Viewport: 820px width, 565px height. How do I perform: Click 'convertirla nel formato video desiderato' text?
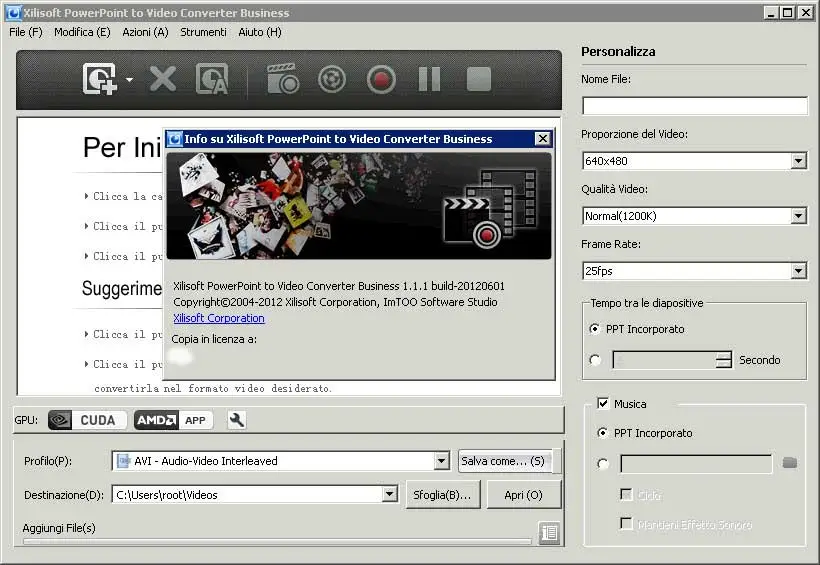(212, 388)
